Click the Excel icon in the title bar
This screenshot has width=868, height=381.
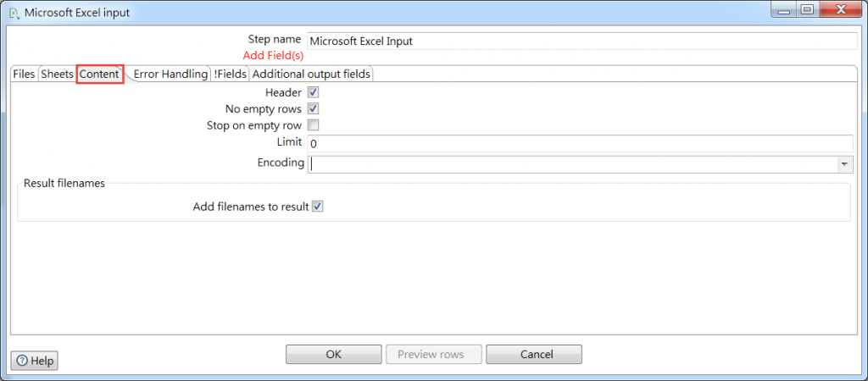pos(13,12)
